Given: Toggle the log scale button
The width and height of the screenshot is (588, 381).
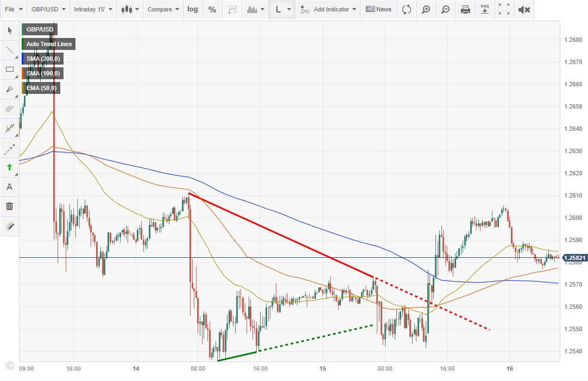Looking at the screenshot, I should 193,9.
